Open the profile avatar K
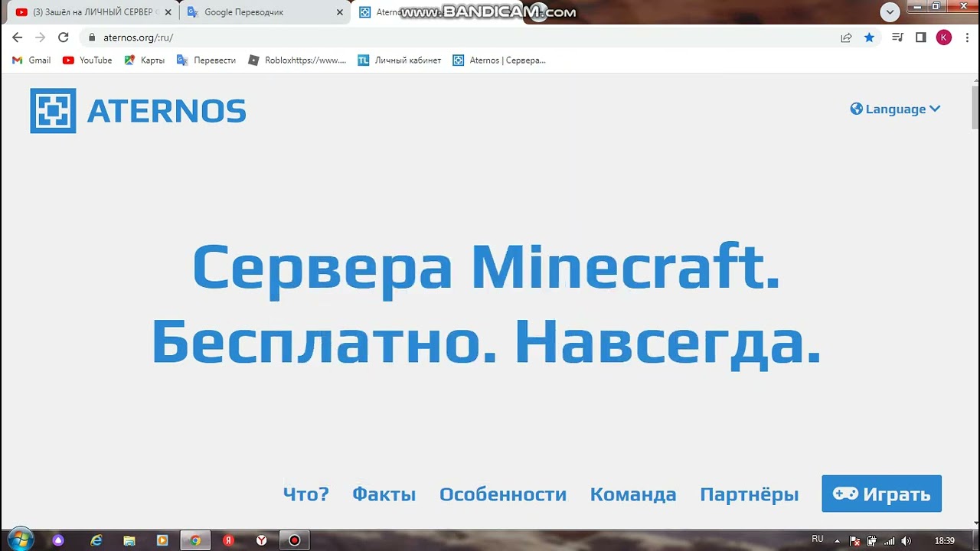Image resolution: width=980 pixels, height=551 pixels. tap(944, 37)
